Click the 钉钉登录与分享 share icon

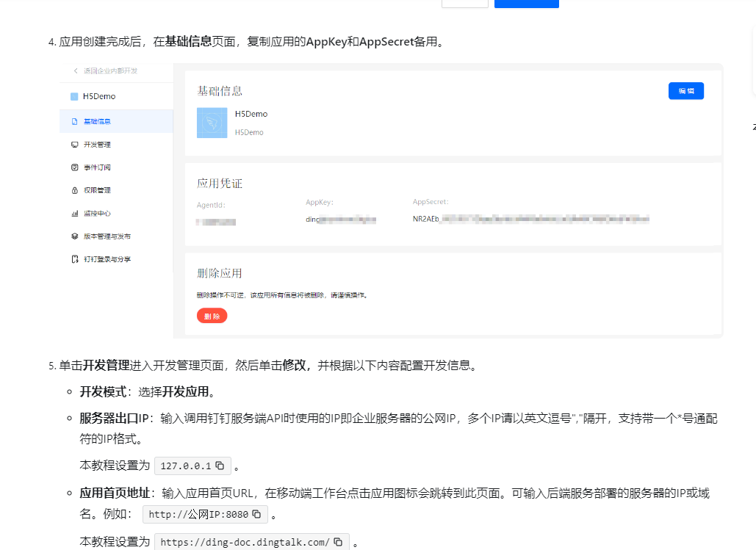click(75, 259)
